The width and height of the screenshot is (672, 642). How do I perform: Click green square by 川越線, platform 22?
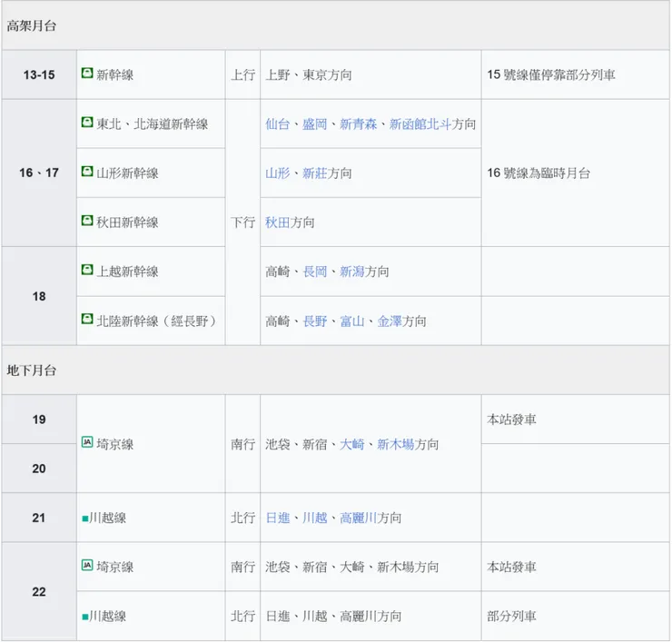coord(84,617)
